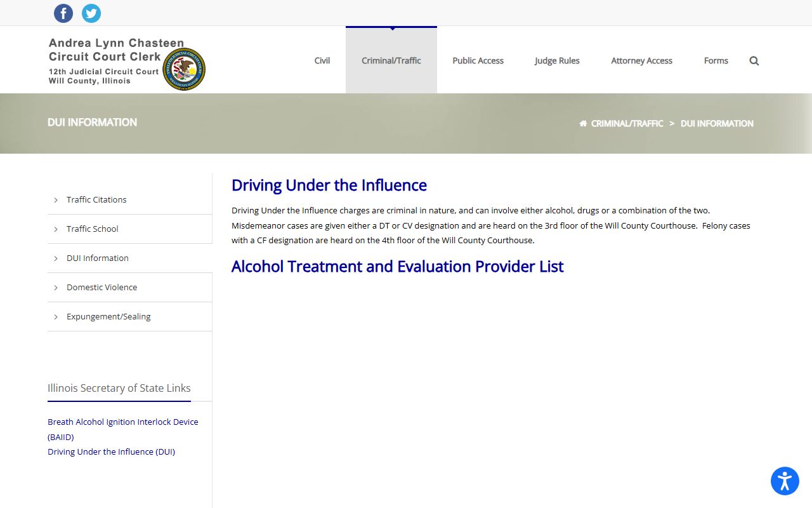Open the Attorney Access menu
Viewport: 812px width, 508px height.
641,60
